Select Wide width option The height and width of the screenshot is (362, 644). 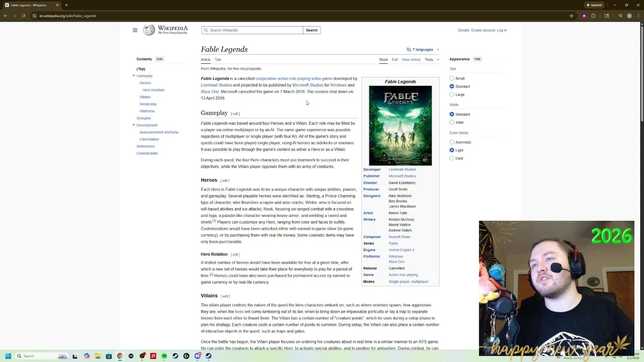452,122
